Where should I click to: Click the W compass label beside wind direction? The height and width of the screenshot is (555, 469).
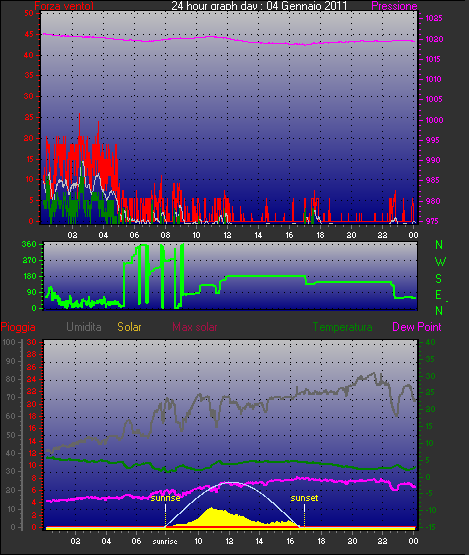[440, 262]
